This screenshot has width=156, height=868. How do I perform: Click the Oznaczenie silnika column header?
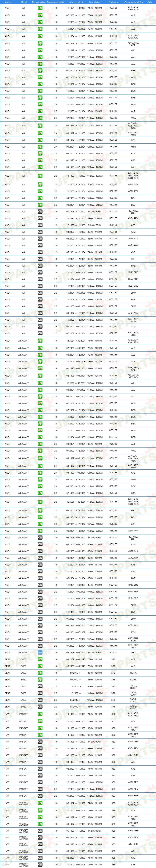pyautogui.click(x=133, y=2)
